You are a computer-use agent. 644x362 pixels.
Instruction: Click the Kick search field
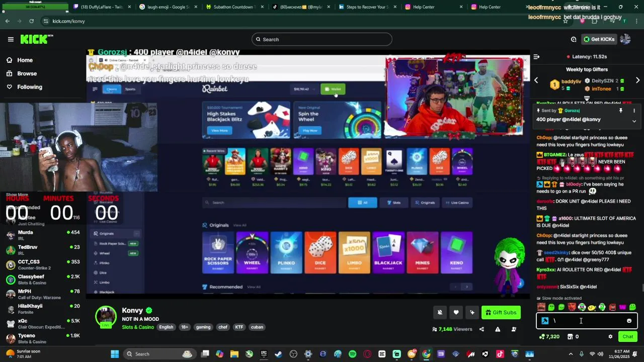(x=322, y=39)
